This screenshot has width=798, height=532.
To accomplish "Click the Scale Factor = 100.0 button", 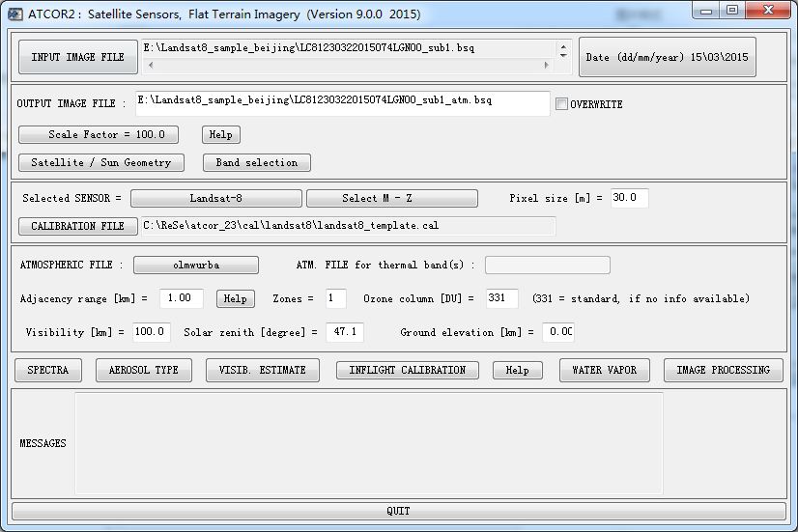I will 99,135.
